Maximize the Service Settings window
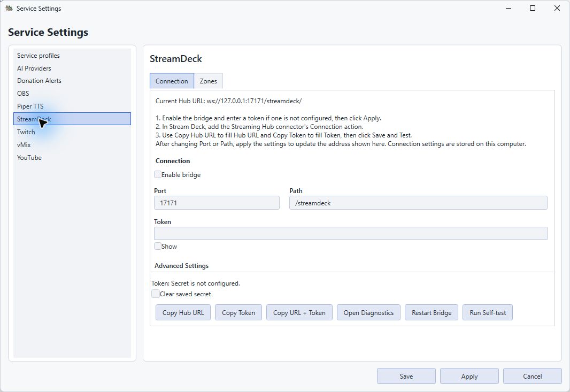Viewport: 570px width, 392px height. [533, 8]
